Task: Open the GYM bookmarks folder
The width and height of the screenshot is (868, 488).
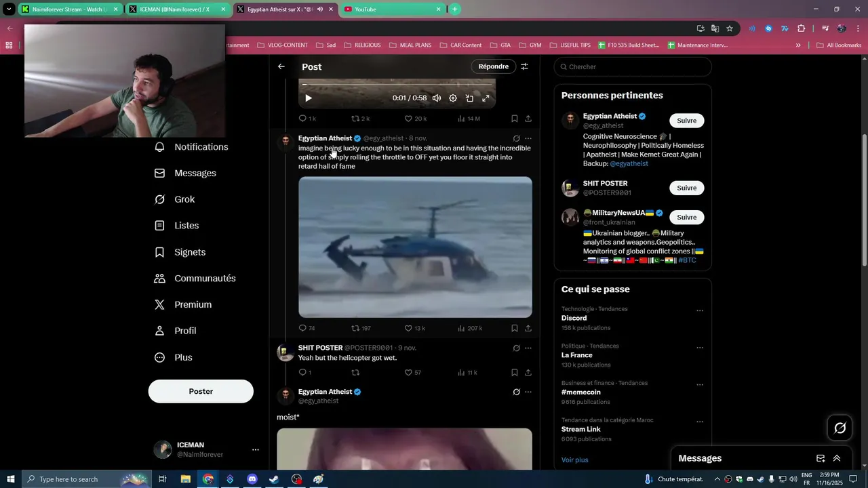Action: [x=530, y=45]
